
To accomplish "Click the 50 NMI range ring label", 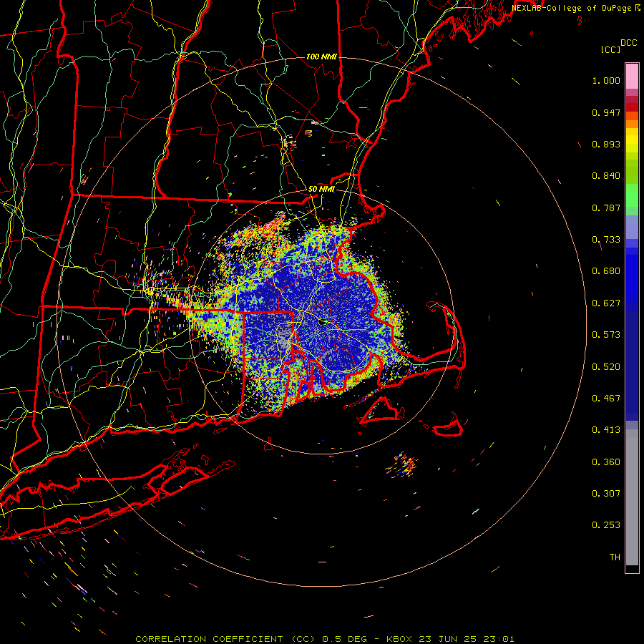I will [321, 190].
